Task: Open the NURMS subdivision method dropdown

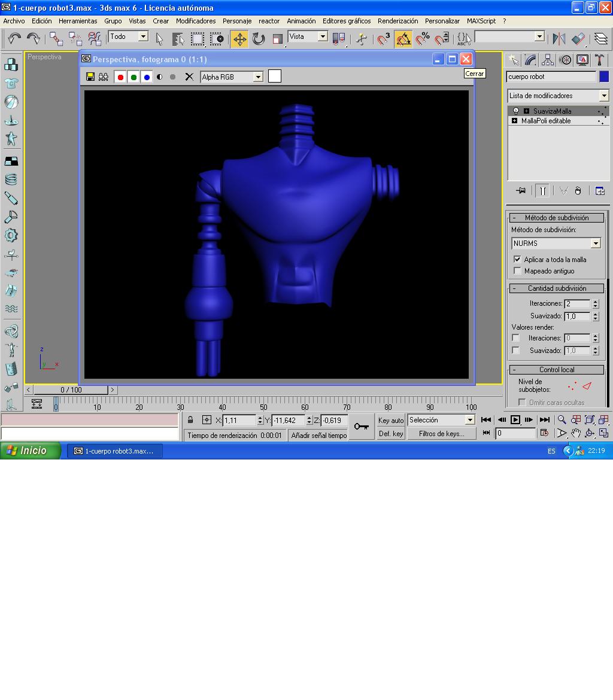Action: tap(596, 244)
